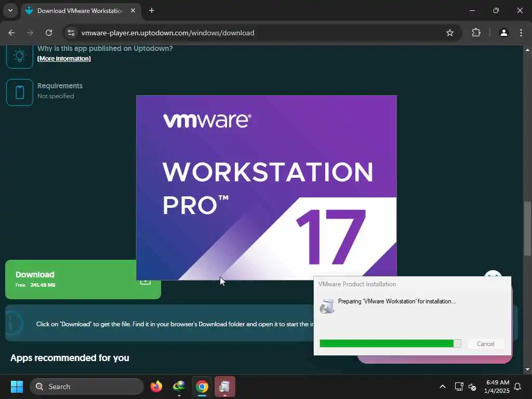Open Chrome's three-dot menu

pos(521,33)
